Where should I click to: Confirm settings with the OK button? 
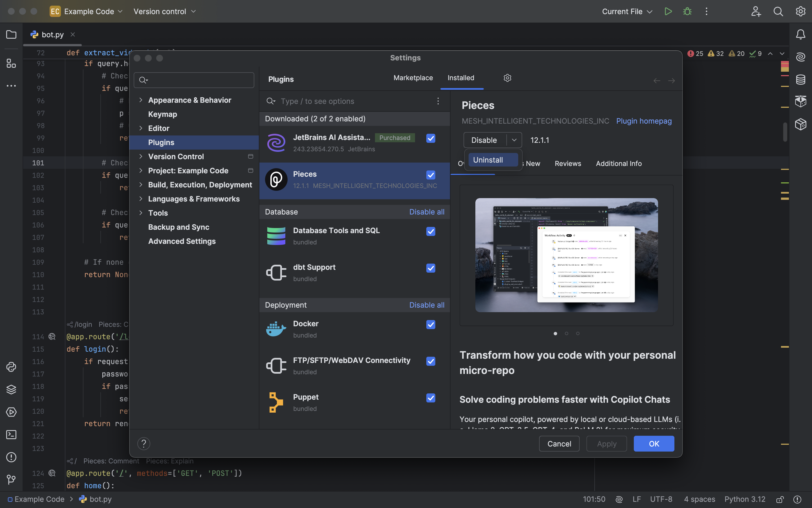pyautogui.click(x=654, y=444)
